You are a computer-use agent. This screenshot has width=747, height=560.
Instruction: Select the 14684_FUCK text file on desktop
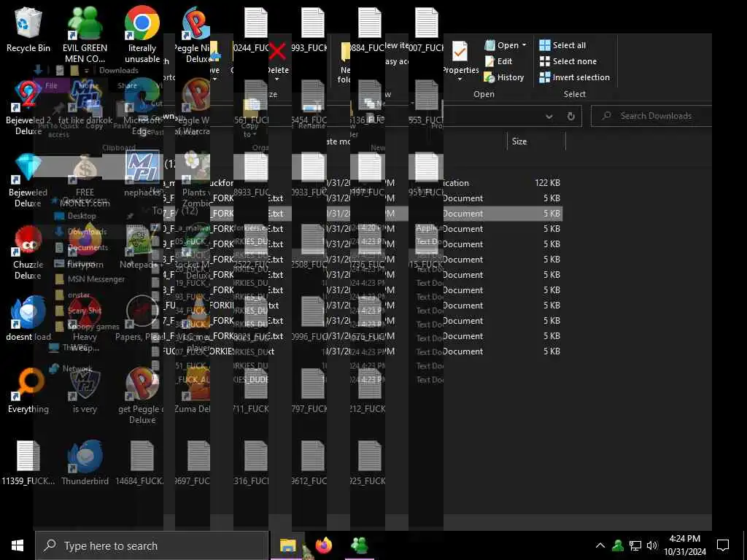click(142, 463)
